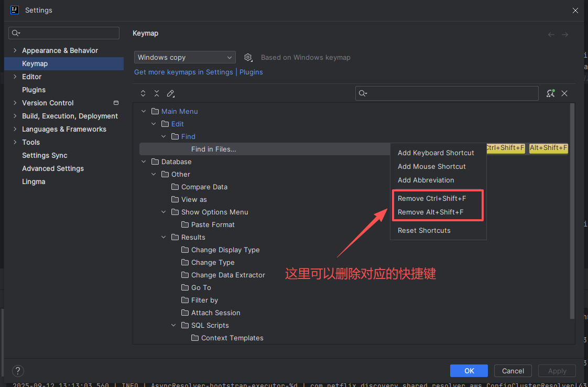588x387 pixels.
Task: Open the Plugins link under keymap selector
Action: [251, 72]
